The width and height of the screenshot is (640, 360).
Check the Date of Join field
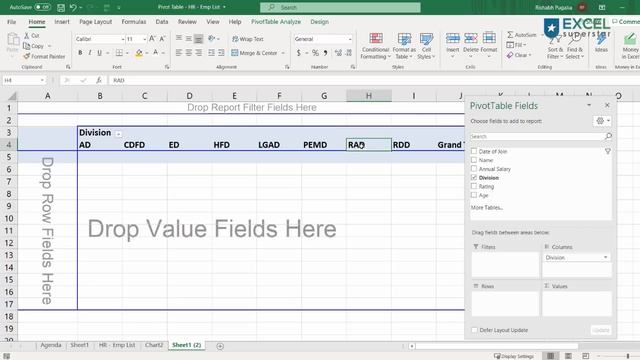point(474,151)
